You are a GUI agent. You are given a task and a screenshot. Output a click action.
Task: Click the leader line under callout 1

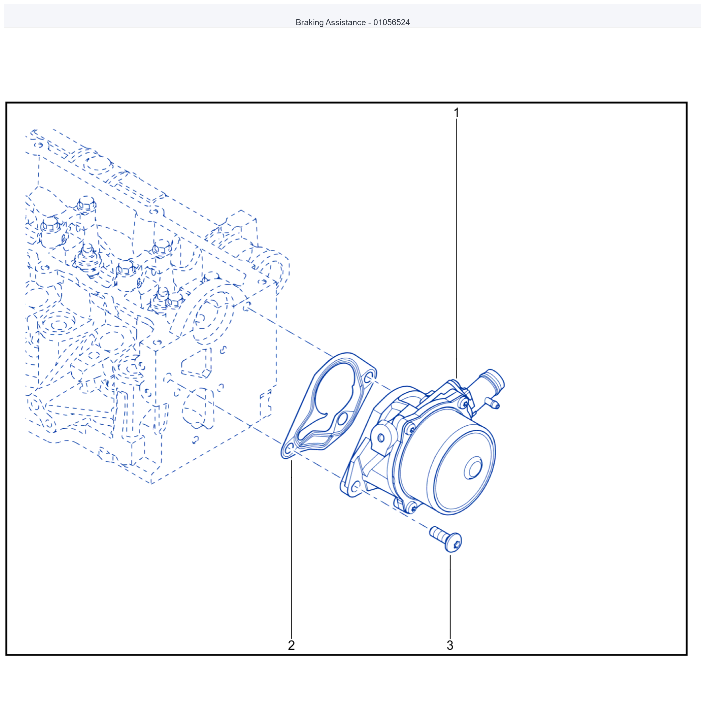point(457,249)
